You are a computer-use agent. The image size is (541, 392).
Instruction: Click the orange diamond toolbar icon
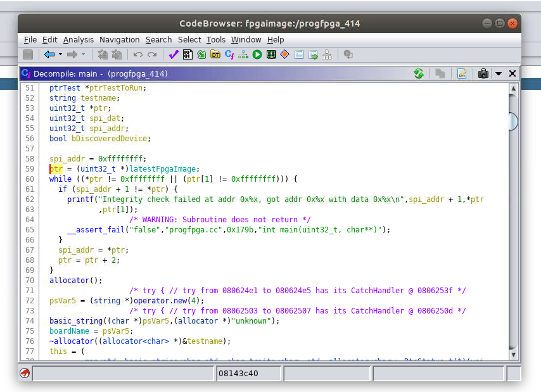pos(284,54)
